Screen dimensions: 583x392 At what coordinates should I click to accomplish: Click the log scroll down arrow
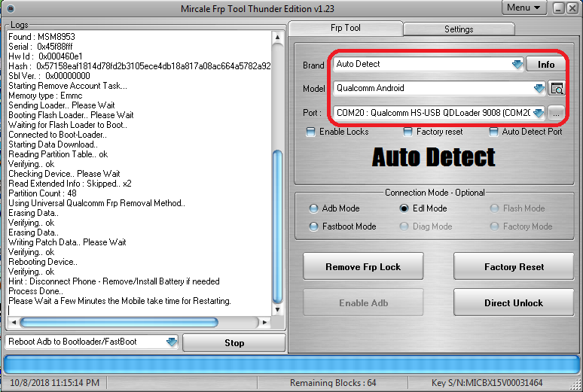click(277, 309)
